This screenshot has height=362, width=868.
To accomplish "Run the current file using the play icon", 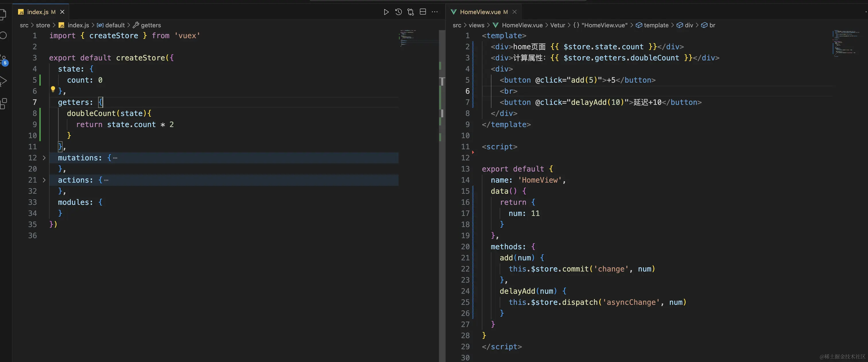I will pos(386,12).
